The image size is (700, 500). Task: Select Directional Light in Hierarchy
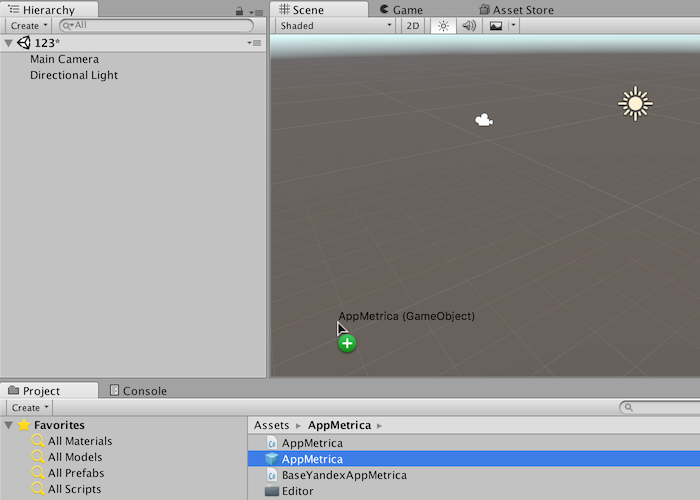pos(74,75)
